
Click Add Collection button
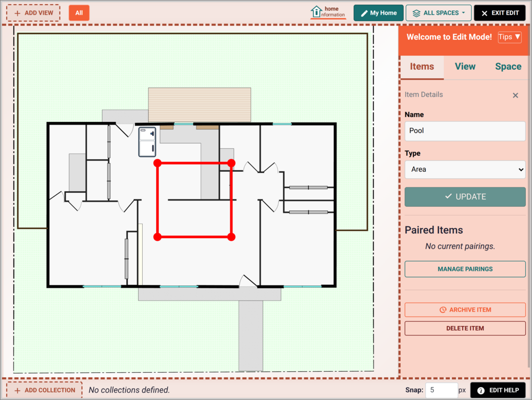click(x=44, y=390)
